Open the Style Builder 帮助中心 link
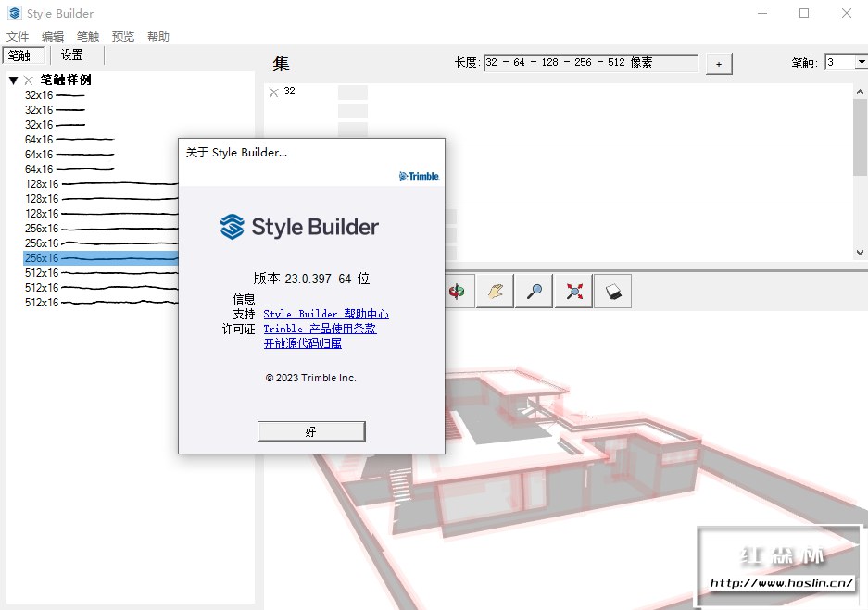The width and height of the screenshot is (868, 610). click(x=326, y=314)
